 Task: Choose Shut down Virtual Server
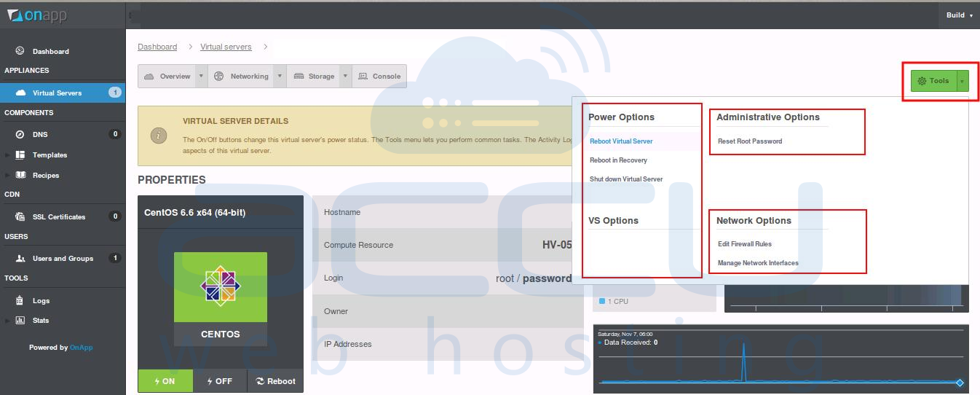[x=626, y=179]
